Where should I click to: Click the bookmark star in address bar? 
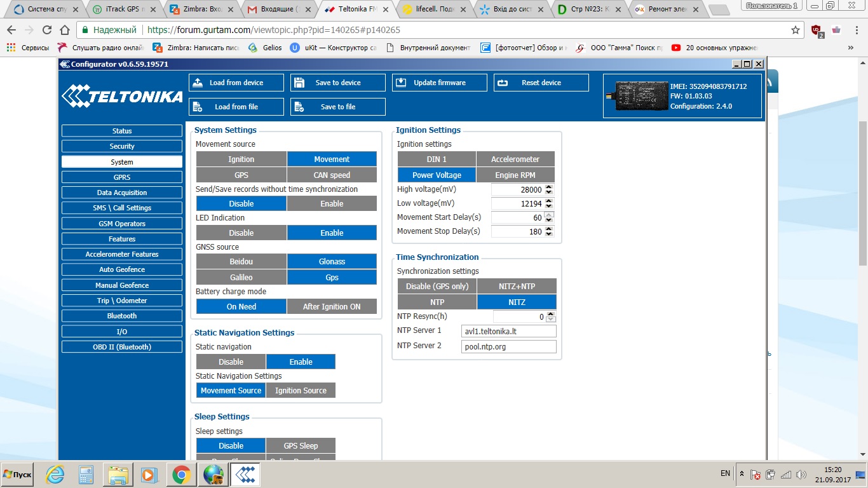point(795,30)
